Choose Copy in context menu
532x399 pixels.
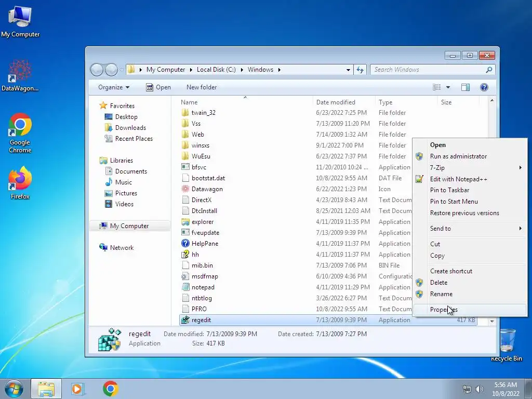point(470,256)
